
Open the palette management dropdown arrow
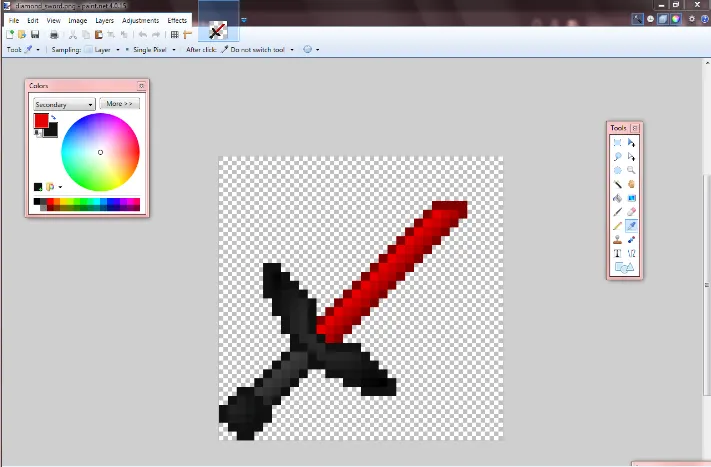(60, 187)
